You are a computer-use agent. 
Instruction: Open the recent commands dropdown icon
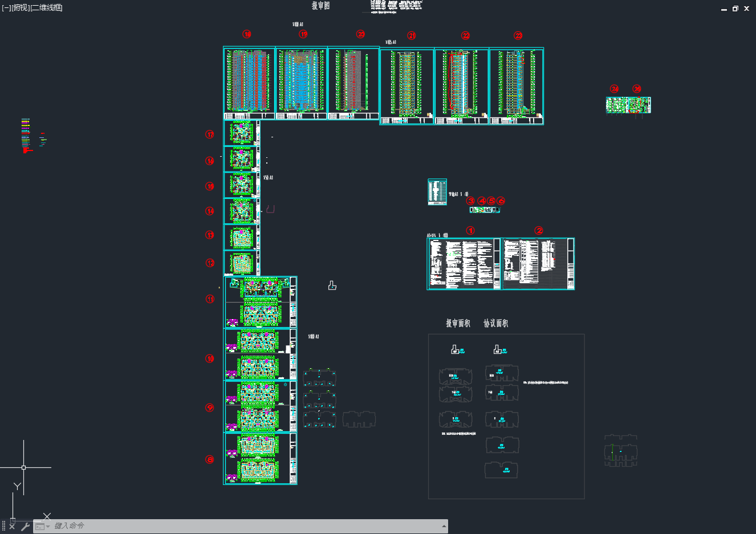[42, 526]
